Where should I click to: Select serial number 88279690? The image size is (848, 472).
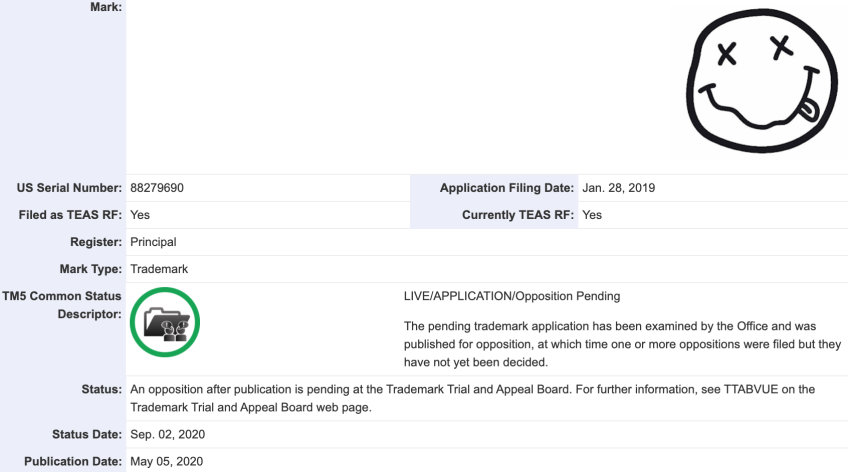157,188
